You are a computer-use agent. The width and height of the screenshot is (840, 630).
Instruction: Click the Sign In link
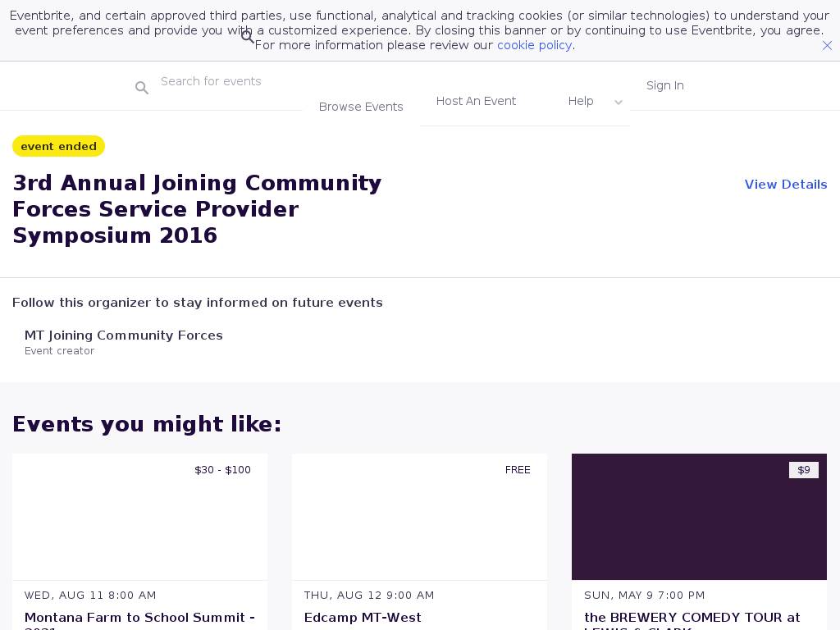[x=664, y=85]
